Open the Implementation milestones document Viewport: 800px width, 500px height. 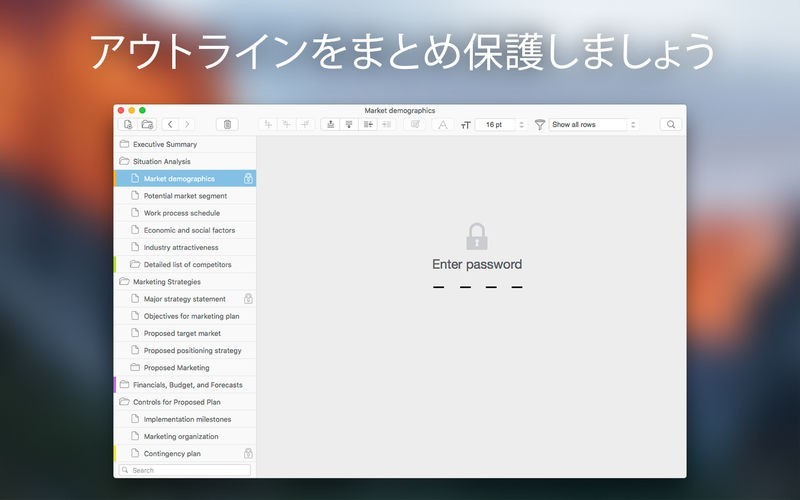click(187, 419)
